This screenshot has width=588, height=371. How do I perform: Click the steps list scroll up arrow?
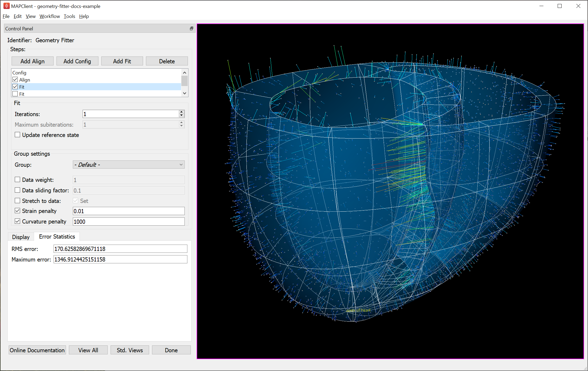184,73
